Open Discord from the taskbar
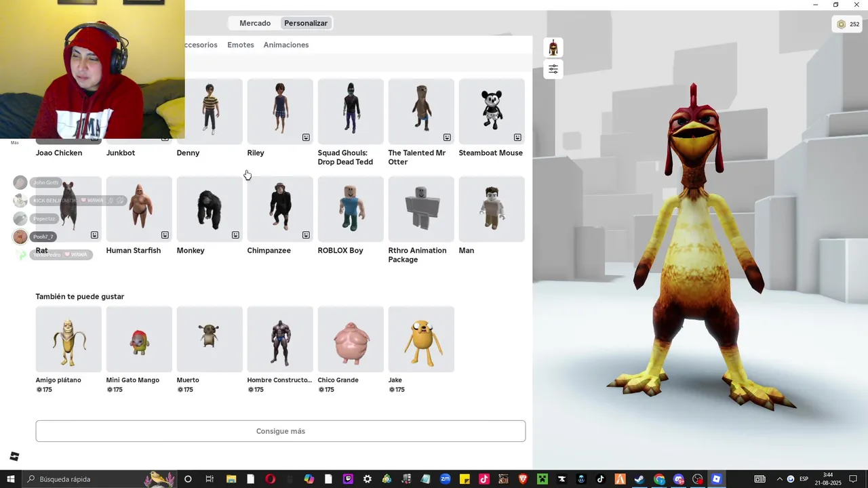 (x=679, y=479)
